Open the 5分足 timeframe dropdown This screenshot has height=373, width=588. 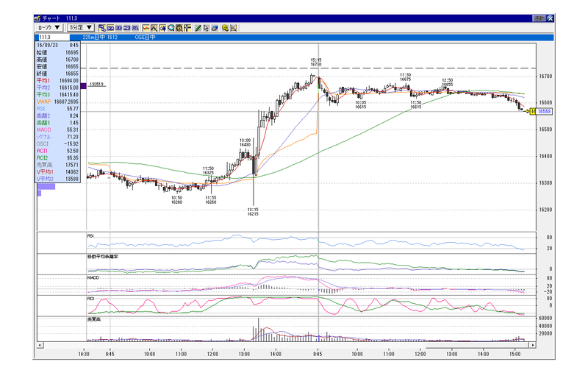[x=81, y=27]
